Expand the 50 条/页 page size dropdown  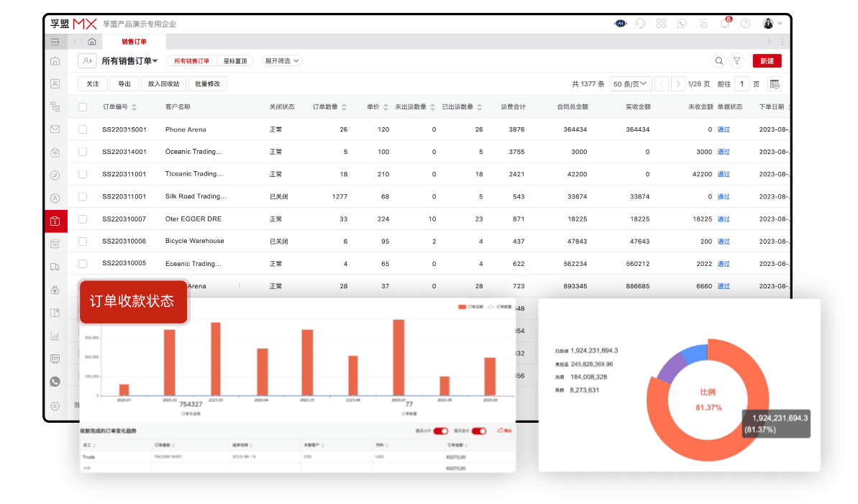(631, 84)
